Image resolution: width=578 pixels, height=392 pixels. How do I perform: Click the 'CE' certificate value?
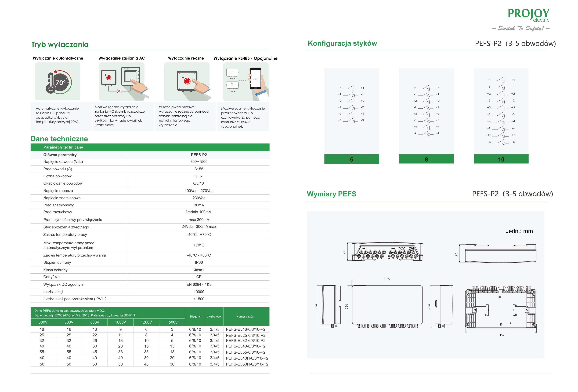(x=199, y=277)
